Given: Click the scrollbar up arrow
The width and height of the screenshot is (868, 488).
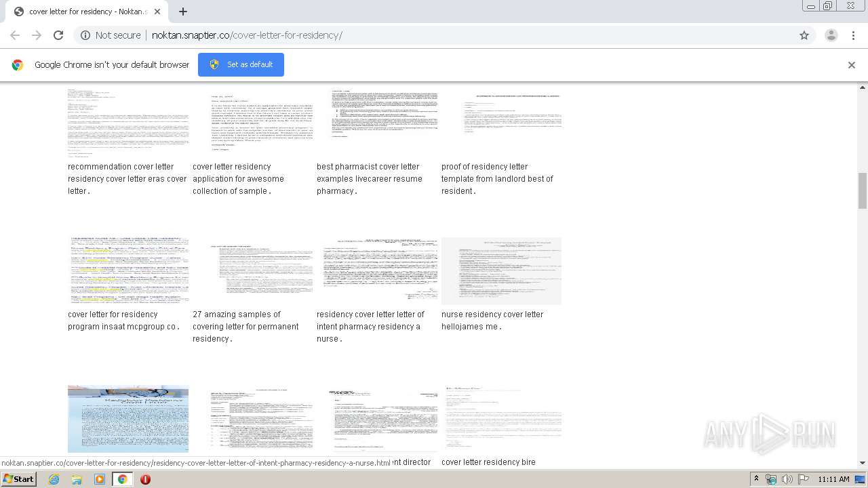Looking at the screenshot, I should point(863,87).
